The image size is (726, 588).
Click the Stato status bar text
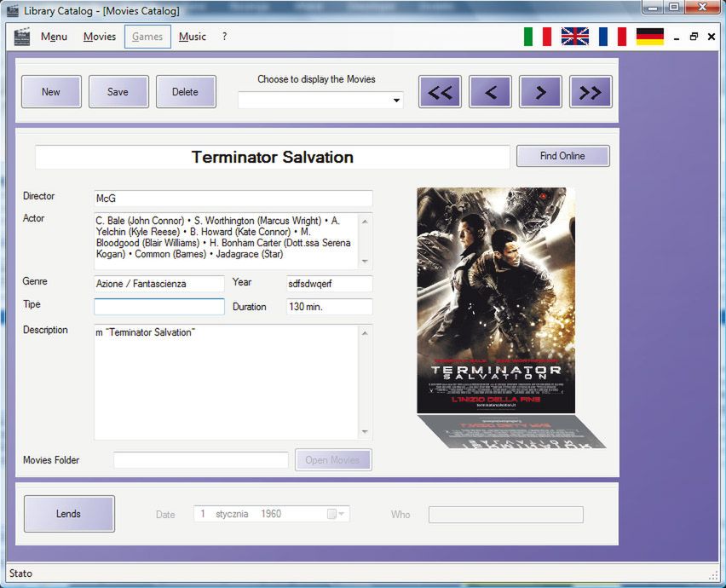coord(20,574)
